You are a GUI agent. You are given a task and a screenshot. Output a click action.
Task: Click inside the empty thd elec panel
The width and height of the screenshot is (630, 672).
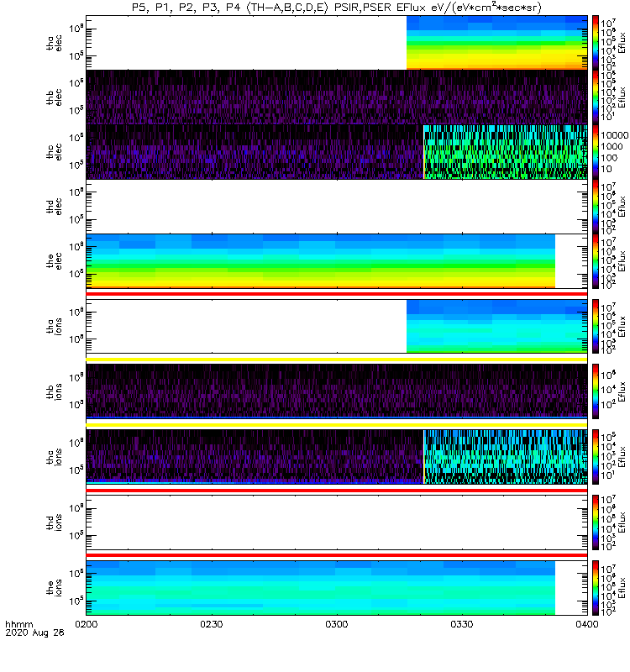pos(337,206)
